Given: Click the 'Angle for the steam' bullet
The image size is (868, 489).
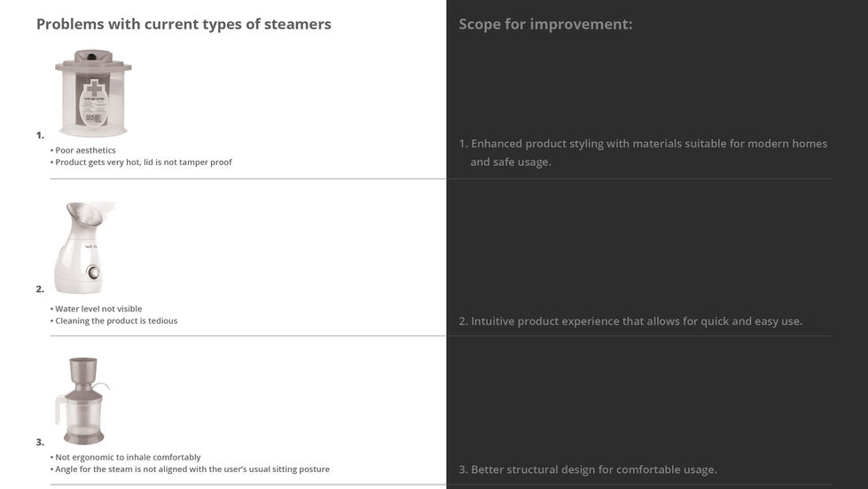Looking at the screenshot, I should tap(192, 469).
